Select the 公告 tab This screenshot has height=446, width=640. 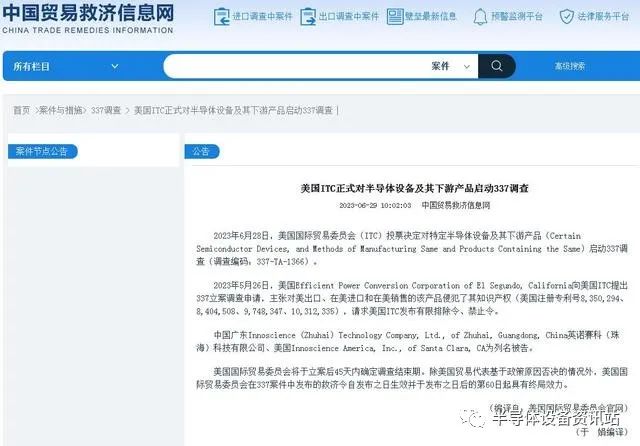(x=202, y=151)
